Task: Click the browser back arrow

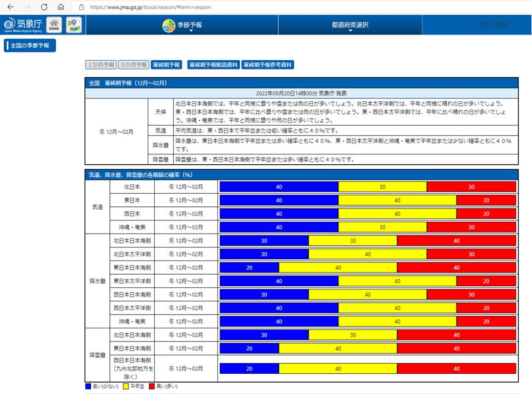Action: click(x=10, y=7)
